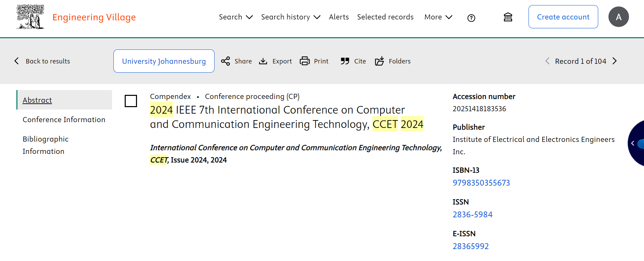The height and width of the screenshot is (261, 644).
Task: Click the Folders icon
Action: coord(380,61)
